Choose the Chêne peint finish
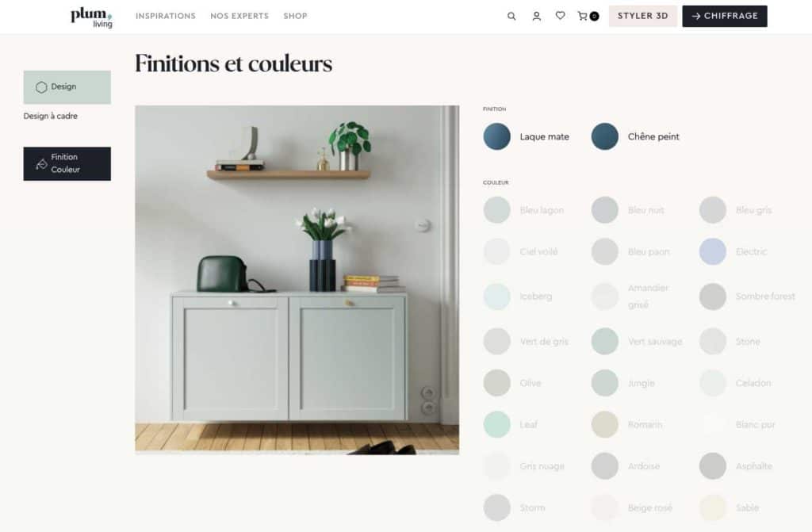 pos(635,136)
